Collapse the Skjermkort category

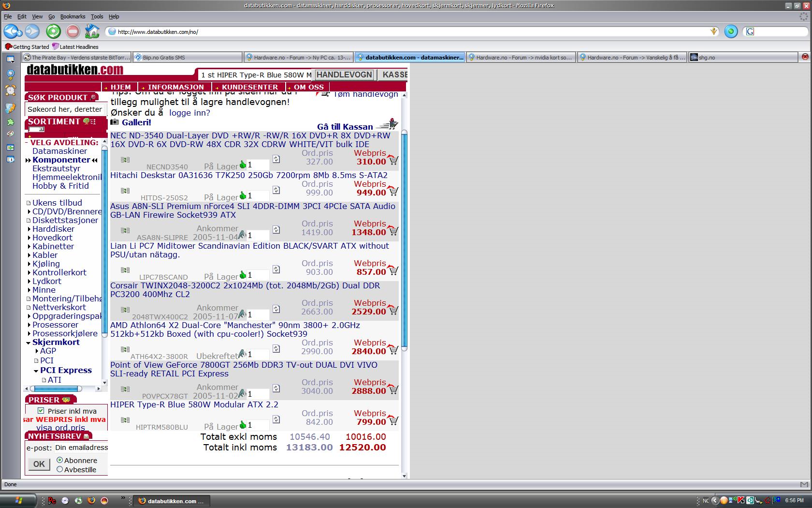pos(29,343)
